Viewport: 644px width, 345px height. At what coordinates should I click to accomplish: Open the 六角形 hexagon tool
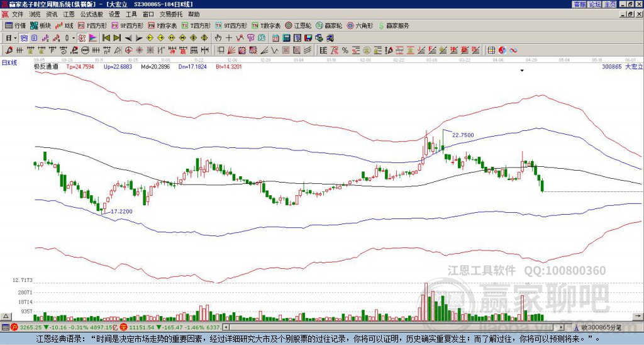click(x=360, y=25)
